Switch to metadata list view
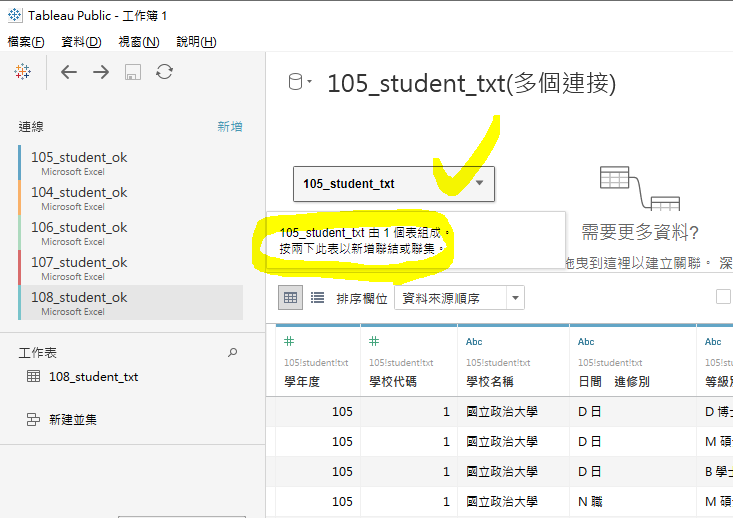 tap(317, 298)
